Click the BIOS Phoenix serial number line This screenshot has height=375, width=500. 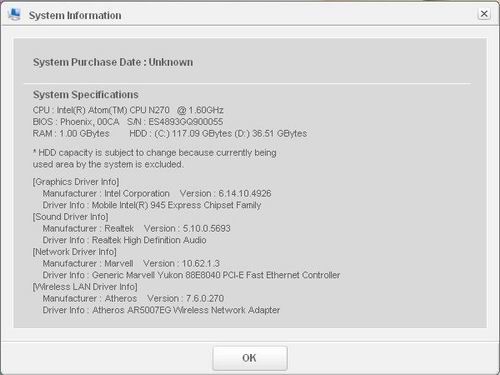(x=128, y=122)
